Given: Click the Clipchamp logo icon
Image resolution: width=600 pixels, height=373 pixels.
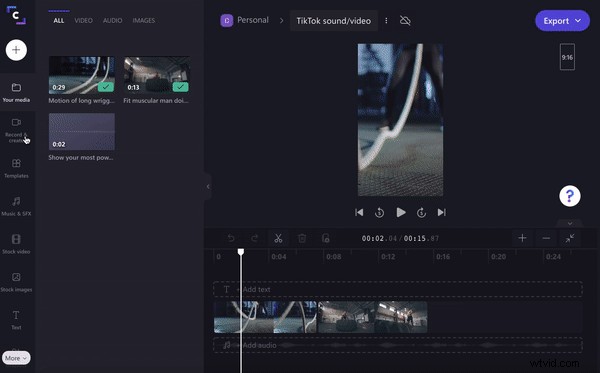Looking at the screenshot, I should pyautogui.click(x=16, y=15).
